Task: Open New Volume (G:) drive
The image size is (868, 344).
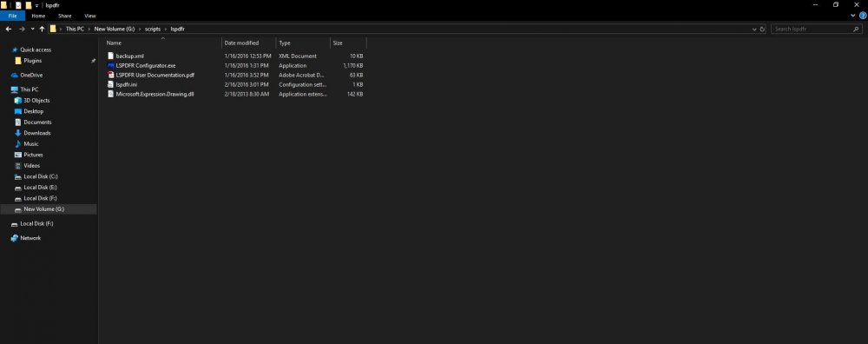Action: [x=43, y=208]
